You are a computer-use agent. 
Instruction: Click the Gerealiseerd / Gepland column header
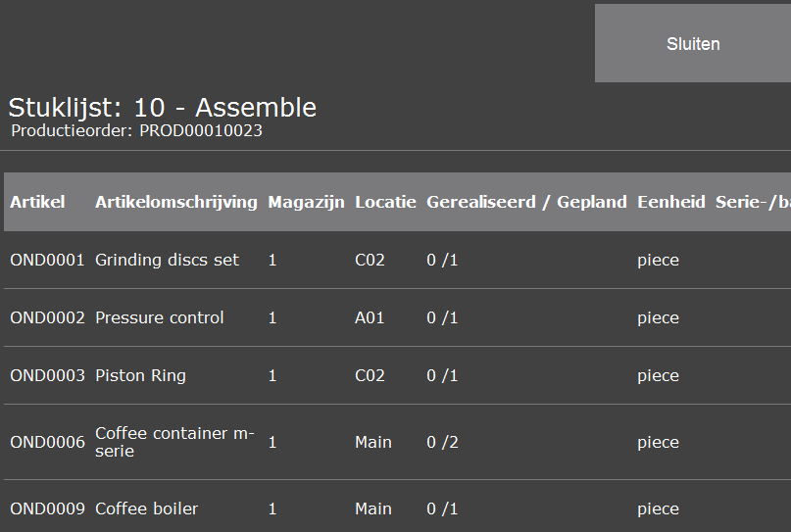click(526, 202)
